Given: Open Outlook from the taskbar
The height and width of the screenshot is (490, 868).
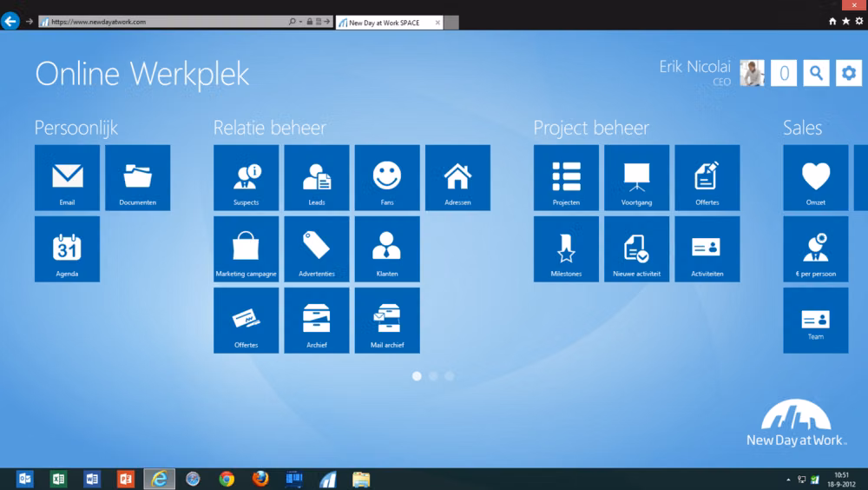Looking at the screenshot, I should click(x=25, y=479).
